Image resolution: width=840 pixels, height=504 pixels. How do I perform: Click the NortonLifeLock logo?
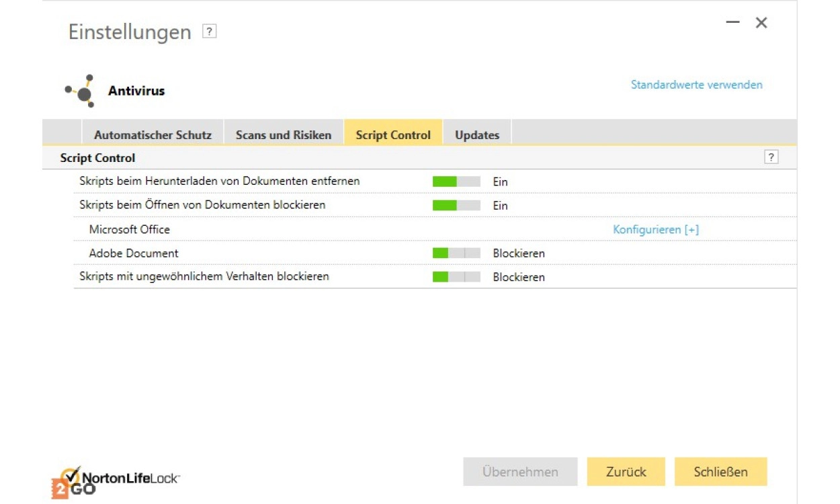coord(116,479)
